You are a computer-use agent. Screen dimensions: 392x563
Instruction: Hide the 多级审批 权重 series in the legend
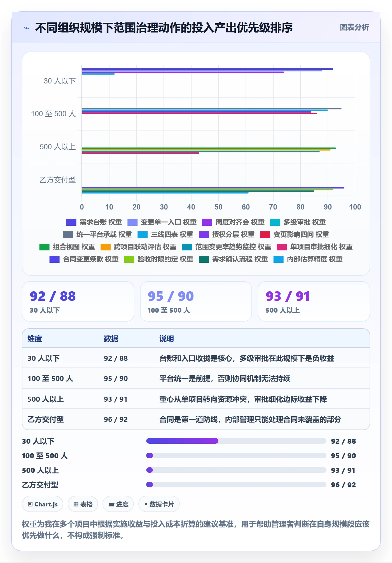pyautogui.click(x=298, y=222)
